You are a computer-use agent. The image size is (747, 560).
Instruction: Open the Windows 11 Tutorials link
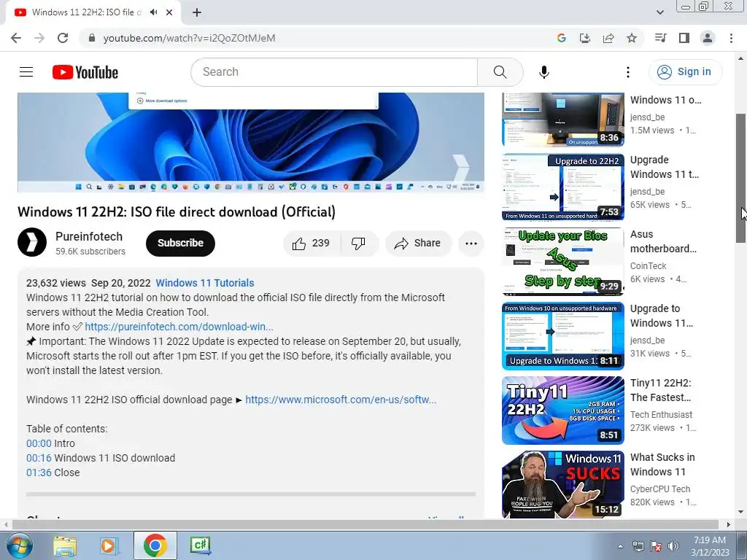pyautogui.click(x=205, y=283)
